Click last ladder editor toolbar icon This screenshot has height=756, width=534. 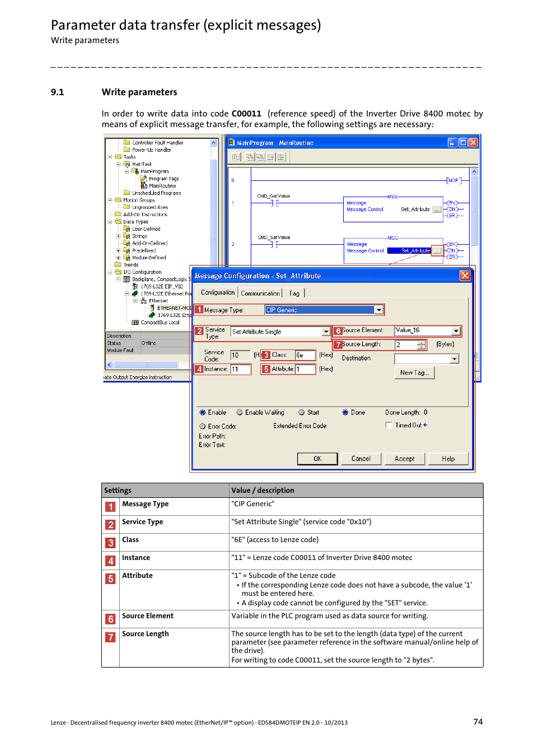281,157
